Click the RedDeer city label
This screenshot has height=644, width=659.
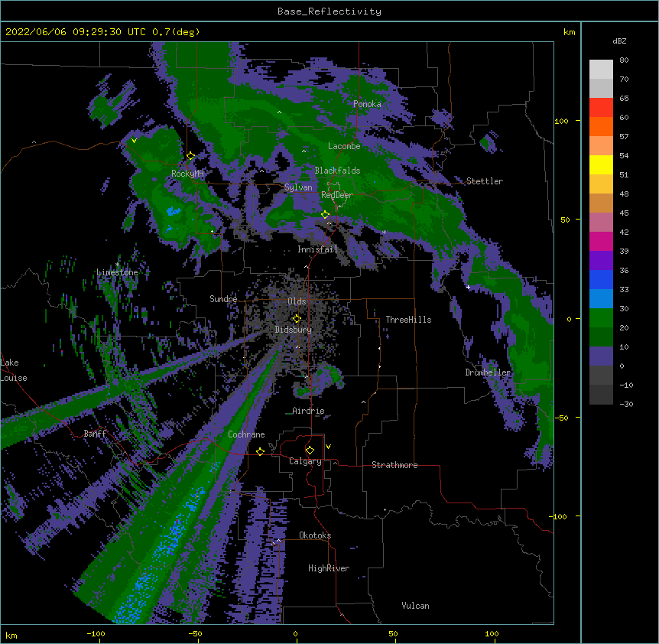(x=337, y=195)
